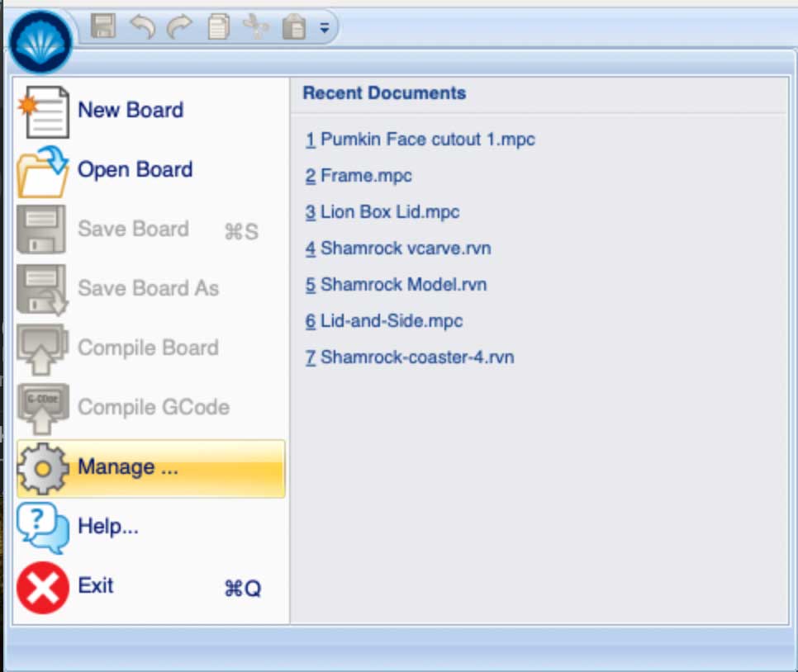The height and width of the screenshot is (672, 798).
Task: Open Lion Box Lid.mpc from recent list
Action: point(382,212)
